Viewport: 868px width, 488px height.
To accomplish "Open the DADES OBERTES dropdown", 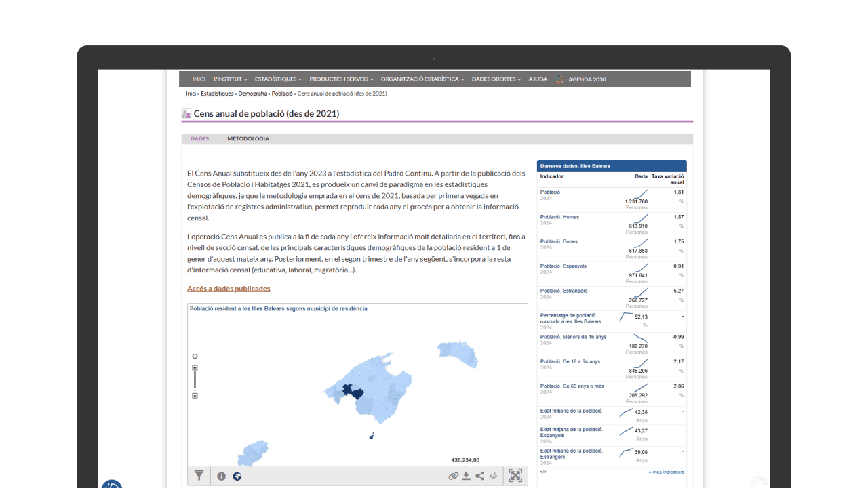I will click(496, 79).
